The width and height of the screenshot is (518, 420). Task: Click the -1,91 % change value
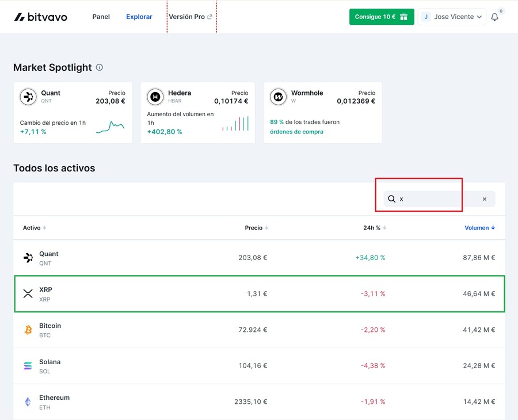373,402
